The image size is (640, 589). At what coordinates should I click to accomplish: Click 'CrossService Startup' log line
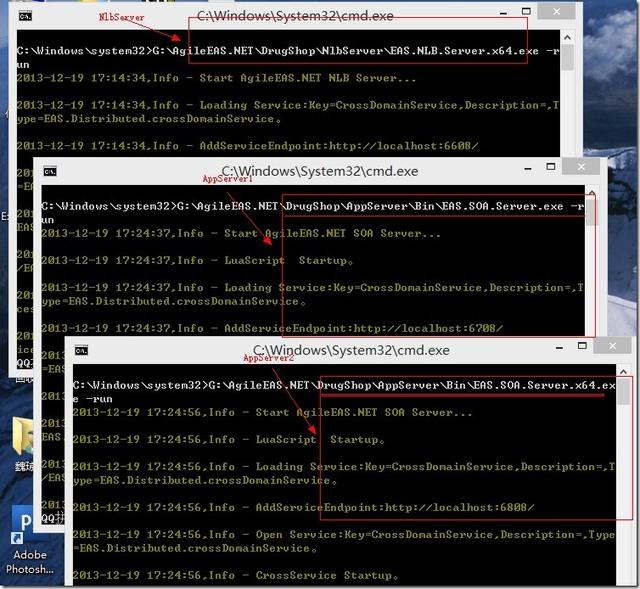236,575
